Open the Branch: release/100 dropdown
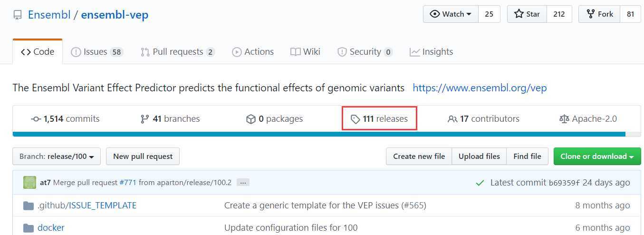This screenshot has width=644, height=235. (x=57, y=157)
